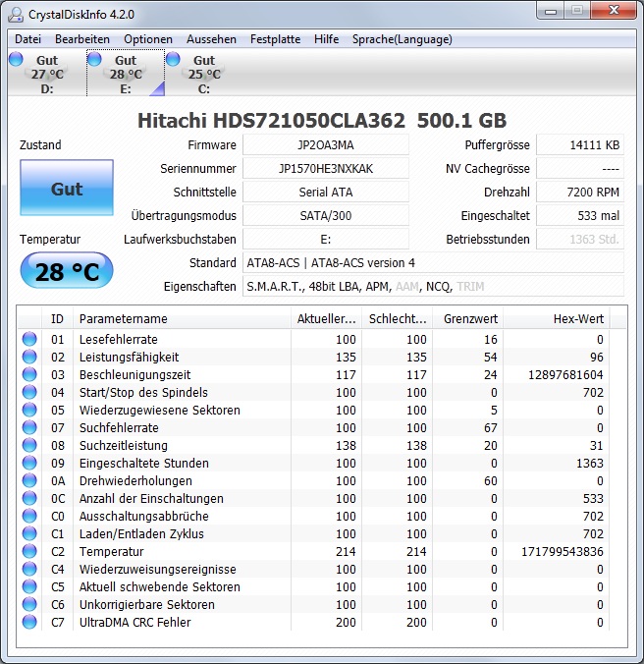Click status icon of Start/Stop des Spindels
This screenshot has height=664, width=644.
tap(29, 392)
